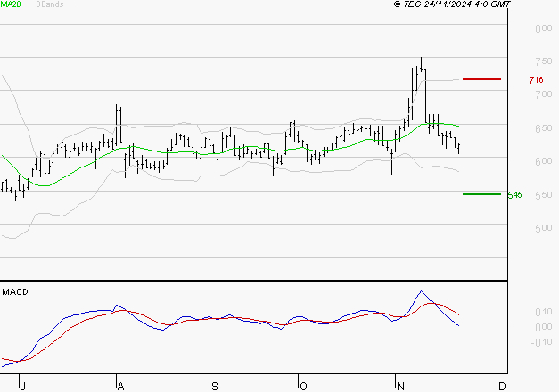The image size is (559, 392).
Task: Click the D month marker on time axis
Action: [x=502, y=387]
